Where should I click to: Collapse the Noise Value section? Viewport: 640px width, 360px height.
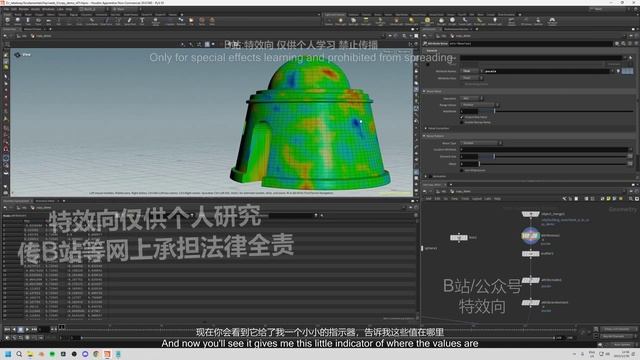(424, 91)
